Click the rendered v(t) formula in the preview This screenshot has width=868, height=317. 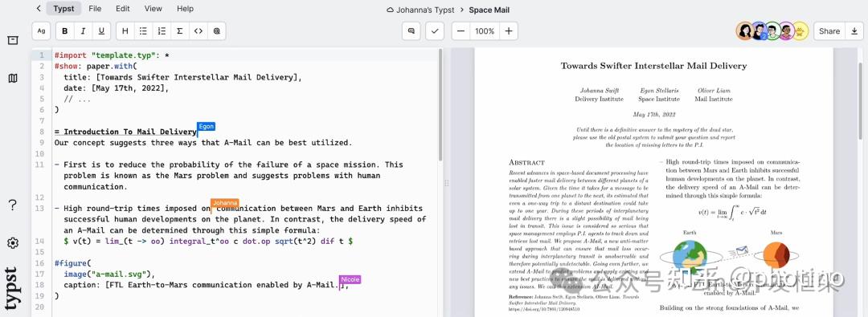click(732, 212)
